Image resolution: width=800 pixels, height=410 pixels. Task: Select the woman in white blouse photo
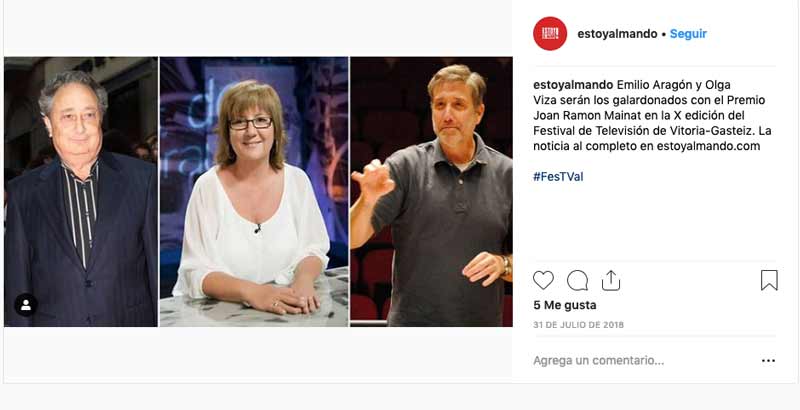click(254, 192)
